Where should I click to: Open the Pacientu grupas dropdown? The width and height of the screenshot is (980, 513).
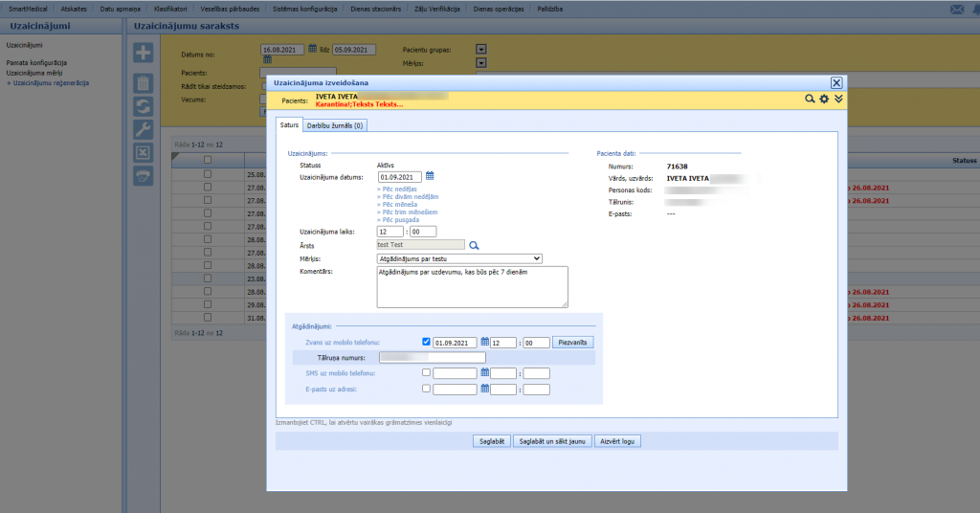tap(481, 49)
